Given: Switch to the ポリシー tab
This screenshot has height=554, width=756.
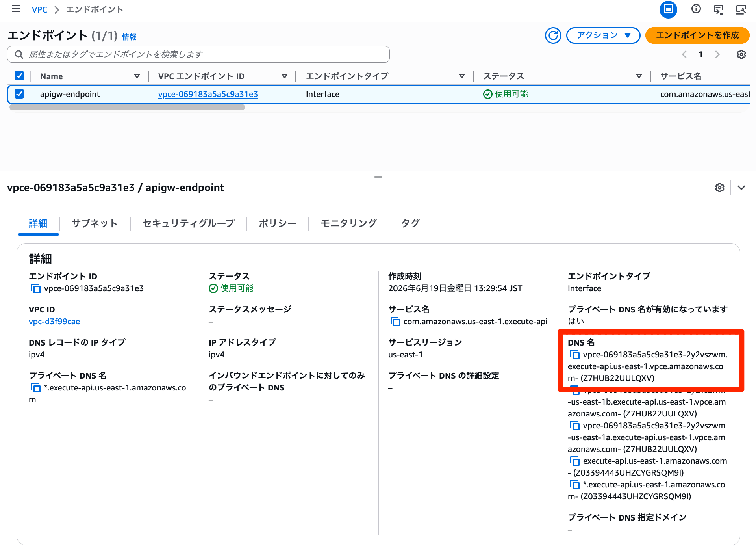Looking at the screenshot, I should click(278, 223).
